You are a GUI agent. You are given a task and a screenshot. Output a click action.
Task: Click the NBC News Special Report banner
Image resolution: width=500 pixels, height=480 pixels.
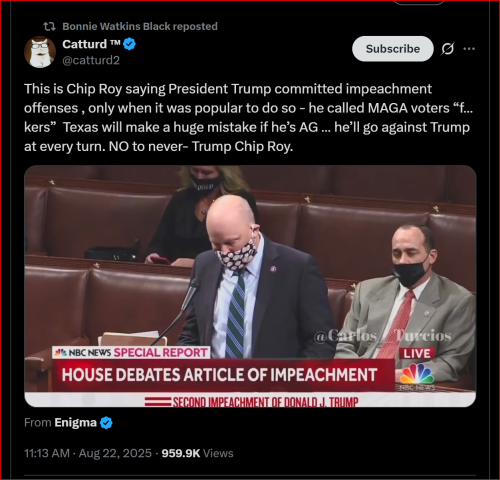(131, 352)
